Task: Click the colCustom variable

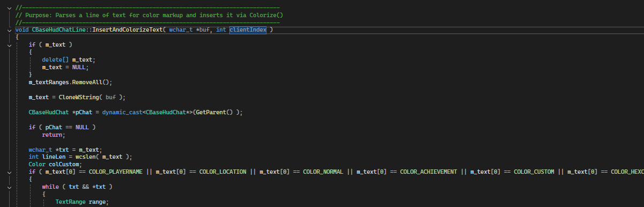Action: pos(64,164)
